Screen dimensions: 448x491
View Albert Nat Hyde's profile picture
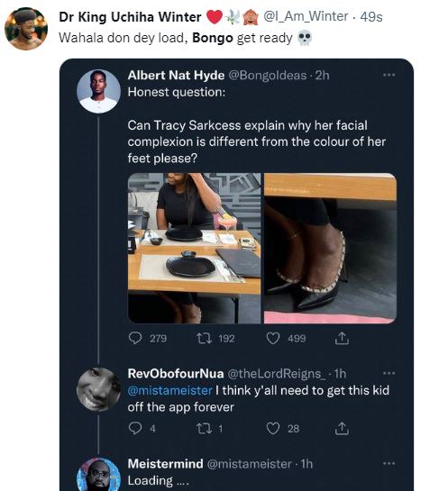coord(98,91)
